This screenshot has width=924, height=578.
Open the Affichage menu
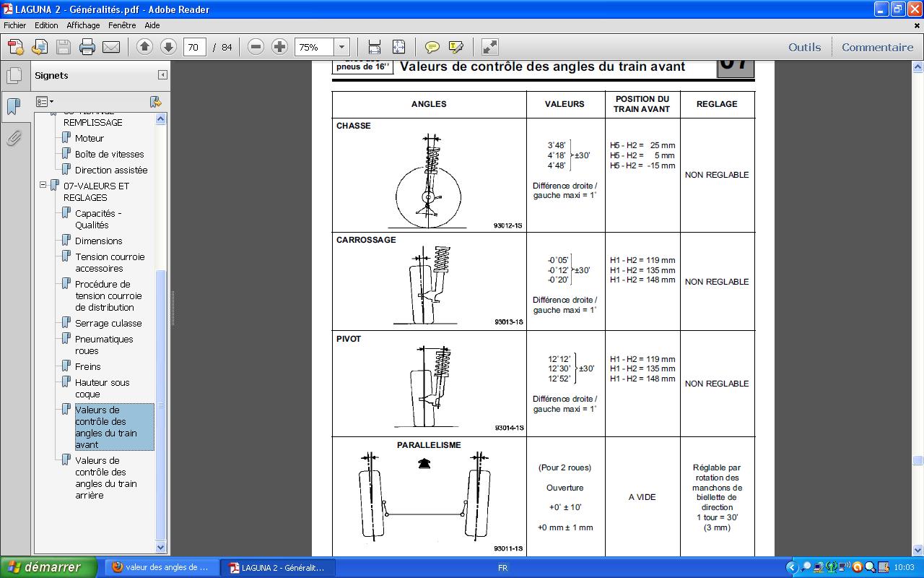coord(83,25)
